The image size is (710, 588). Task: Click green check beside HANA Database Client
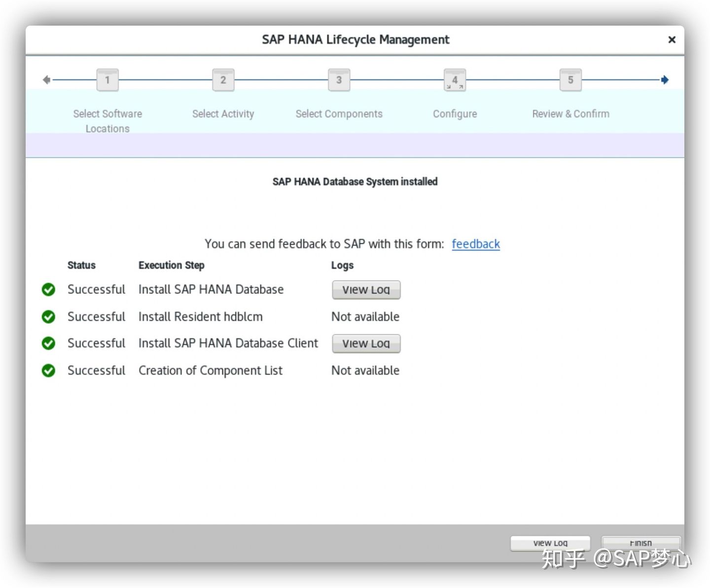tap(48, 343)
